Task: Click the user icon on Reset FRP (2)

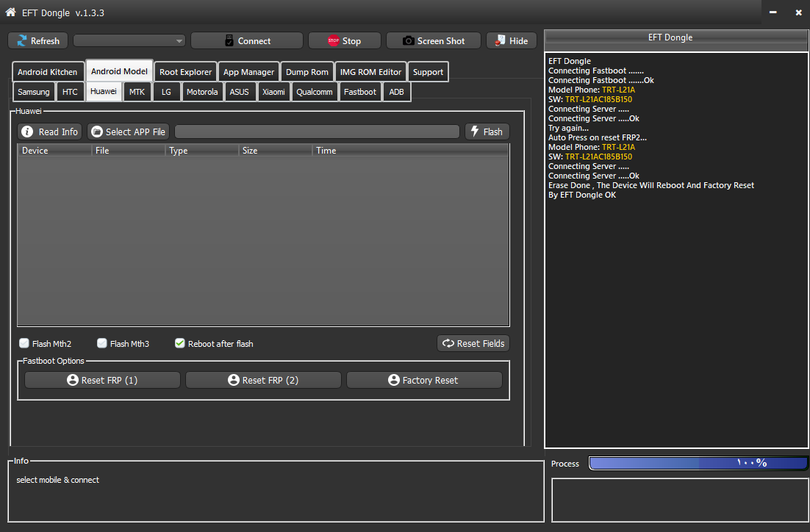Action: coord(234,380)
